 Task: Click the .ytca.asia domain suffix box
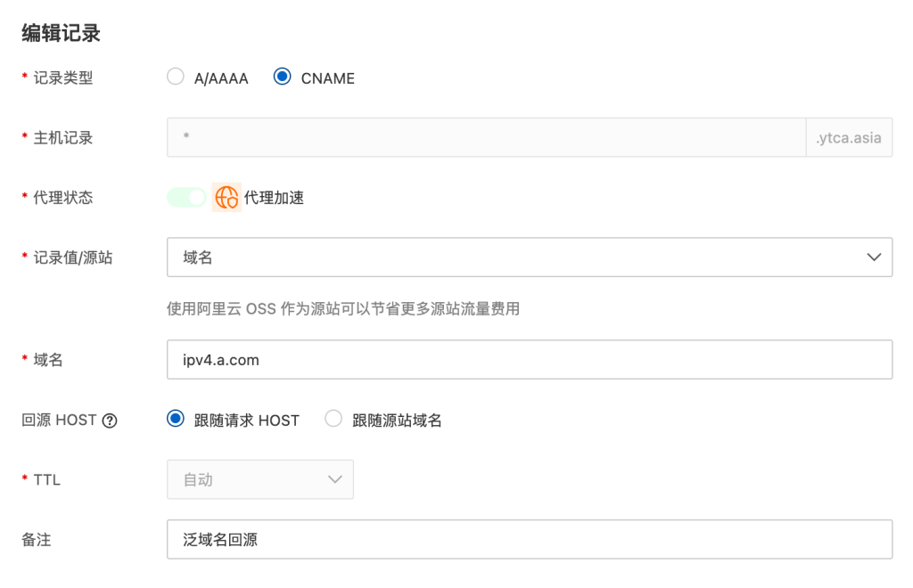[x=848, y=138]
